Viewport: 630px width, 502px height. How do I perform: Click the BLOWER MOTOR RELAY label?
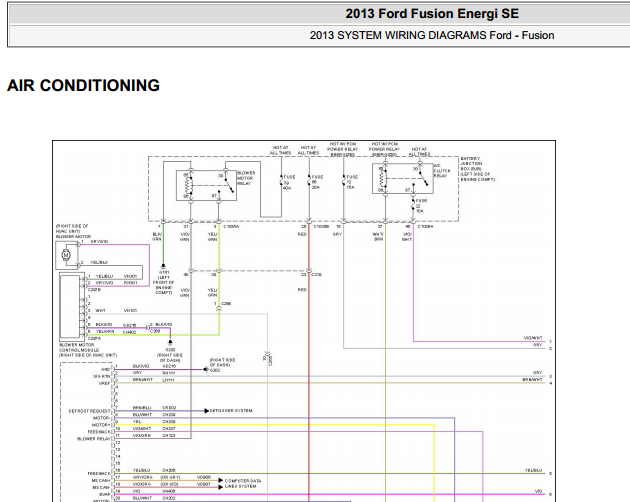[246, 178]
